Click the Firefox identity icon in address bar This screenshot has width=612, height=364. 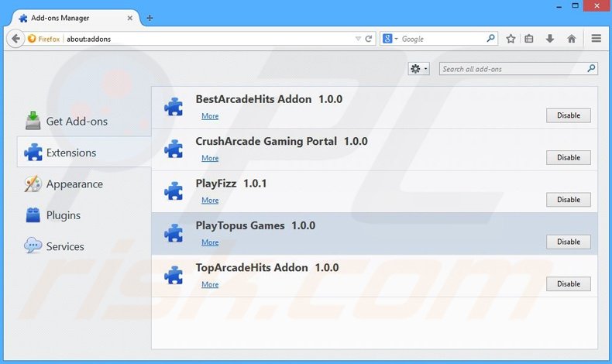click(x=32, y=39)
